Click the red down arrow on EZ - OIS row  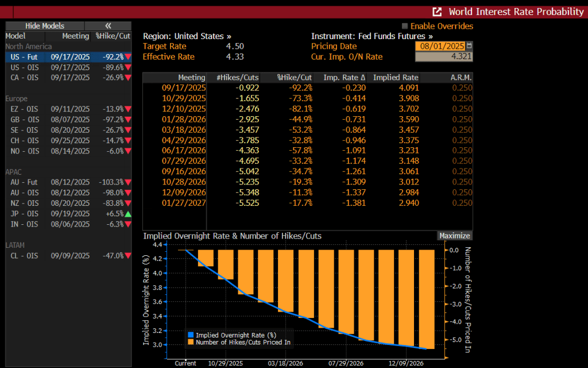(x=127, y=109)
